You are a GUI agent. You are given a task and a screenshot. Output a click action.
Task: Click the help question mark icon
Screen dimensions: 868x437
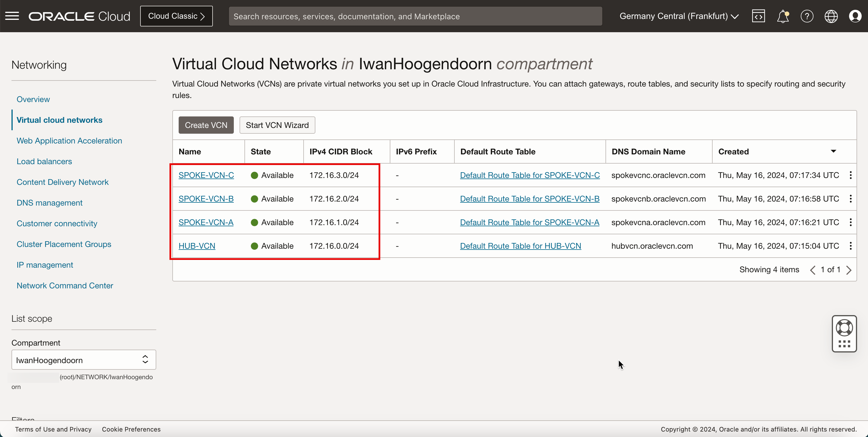coord(807,16)
